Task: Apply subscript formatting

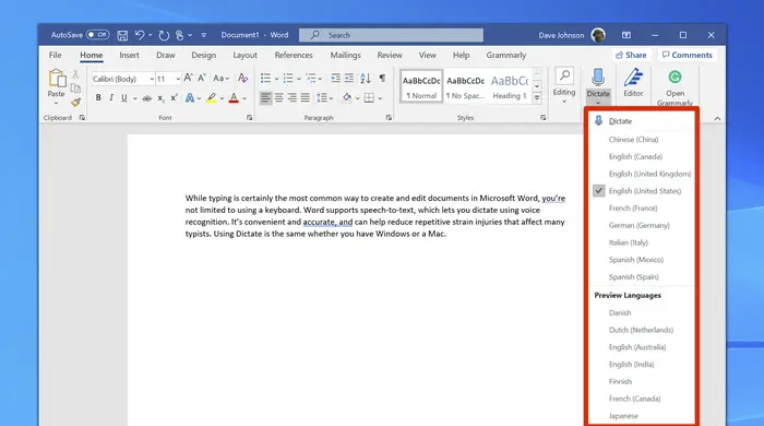Action: point(161,98)
